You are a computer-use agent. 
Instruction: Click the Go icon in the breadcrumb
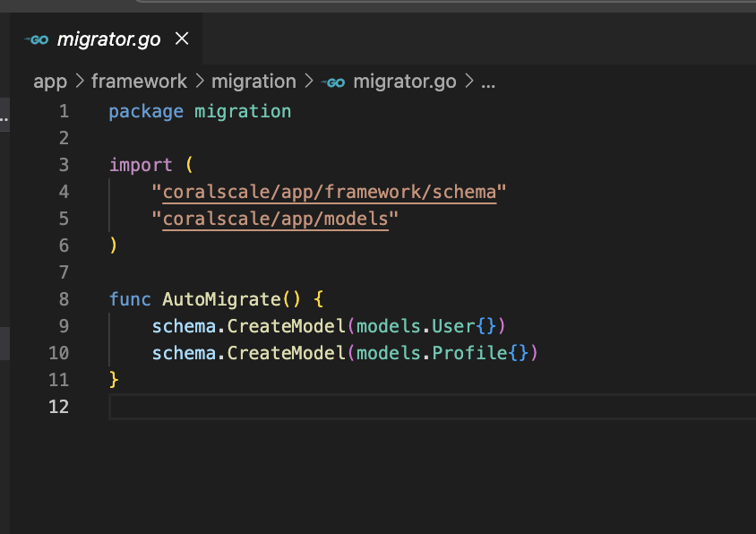click(333, 82)
